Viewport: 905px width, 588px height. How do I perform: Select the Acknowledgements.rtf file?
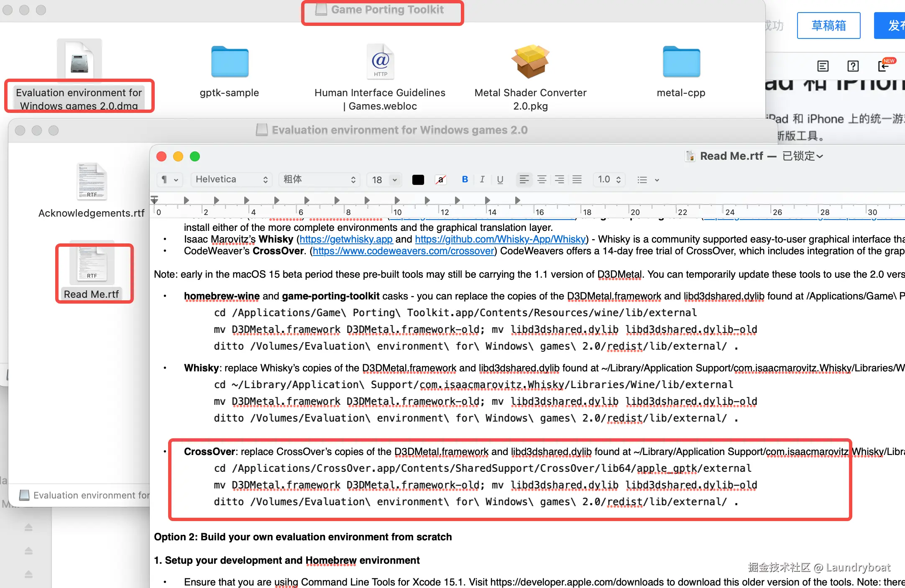click(92, 183)
